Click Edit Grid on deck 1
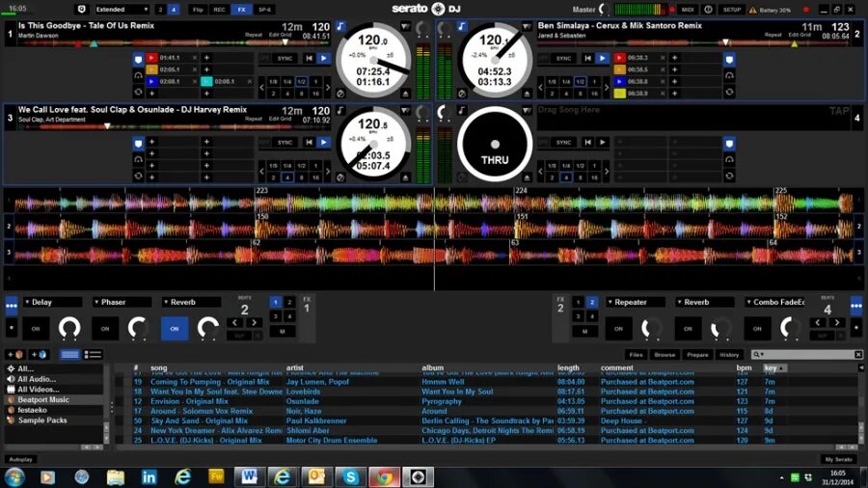The image size is (868, 488). tap(280, 35)
